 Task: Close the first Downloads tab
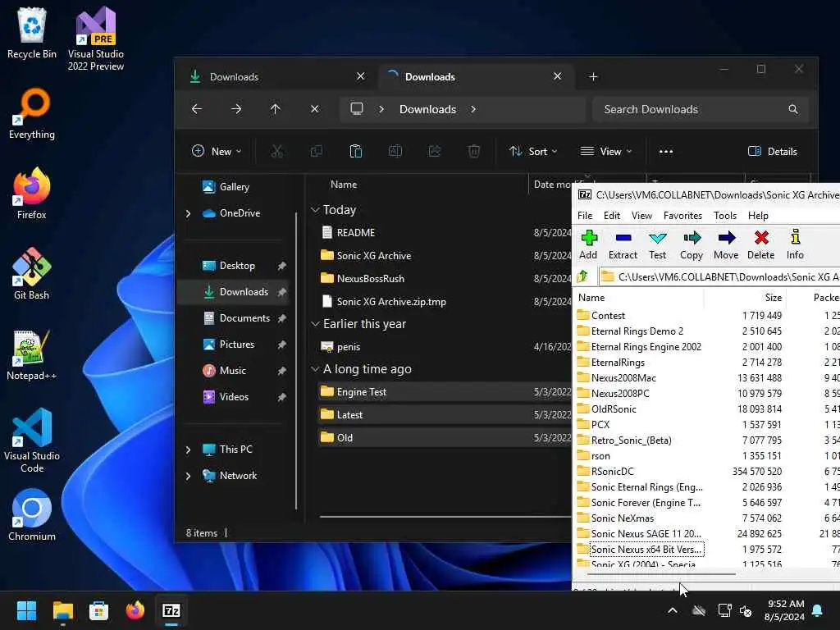pyautogui.click(x=361, y=76)
